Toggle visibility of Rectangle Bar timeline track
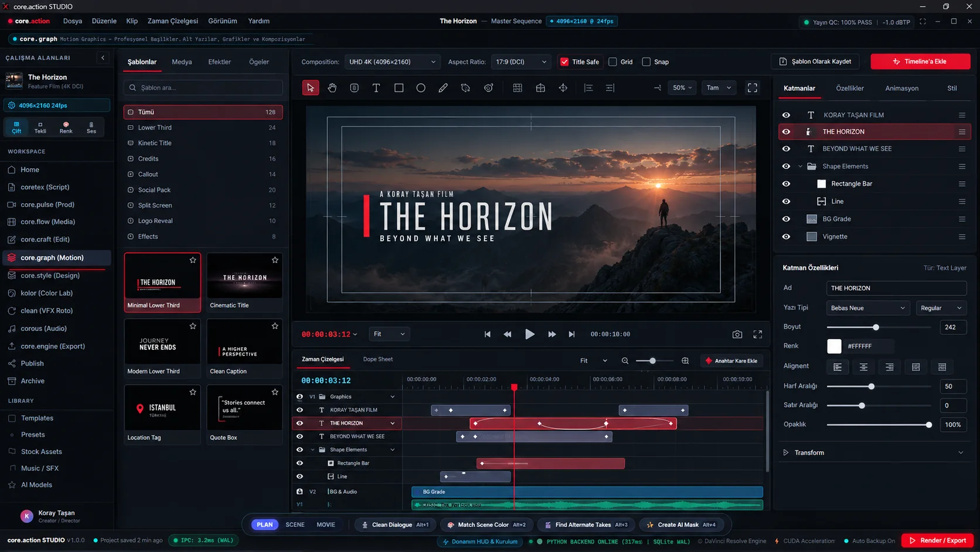 pos(300,463)
